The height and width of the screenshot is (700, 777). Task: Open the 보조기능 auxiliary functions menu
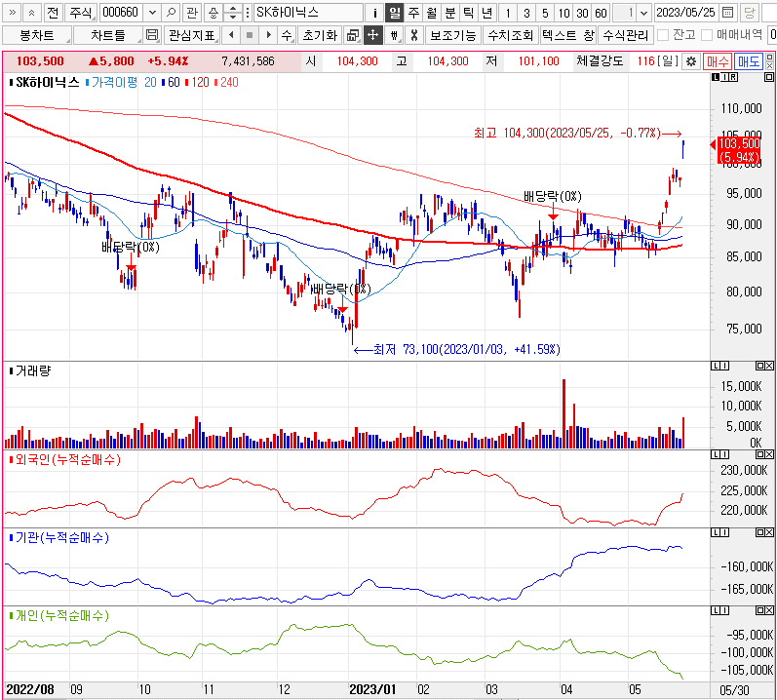[x=453, y=35]
